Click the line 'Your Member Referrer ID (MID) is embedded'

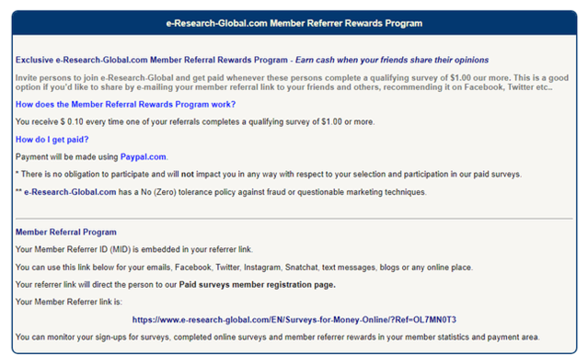pos(134,249)
